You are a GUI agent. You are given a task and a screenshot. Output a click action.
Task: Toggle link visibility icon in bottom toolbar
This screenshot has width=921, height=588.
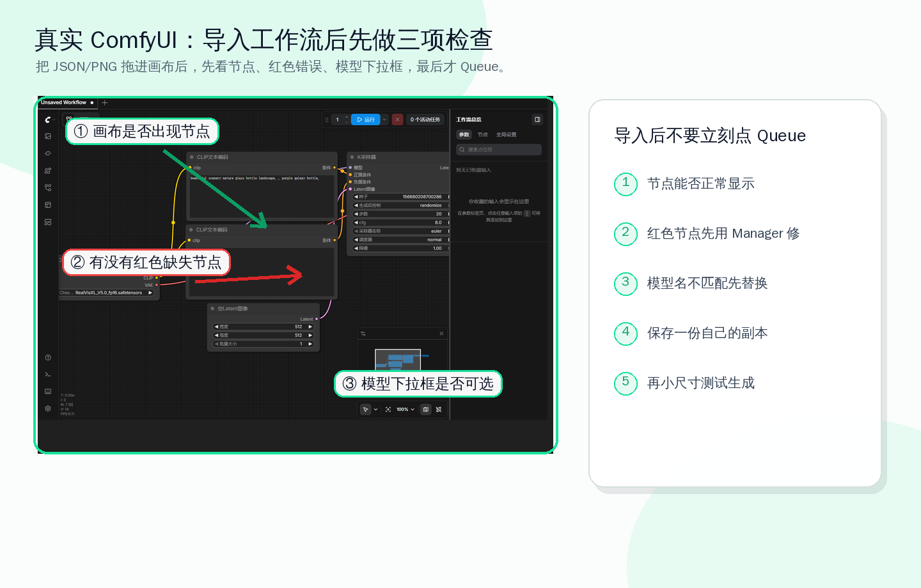pyautogui.click(x=439, y=409)
